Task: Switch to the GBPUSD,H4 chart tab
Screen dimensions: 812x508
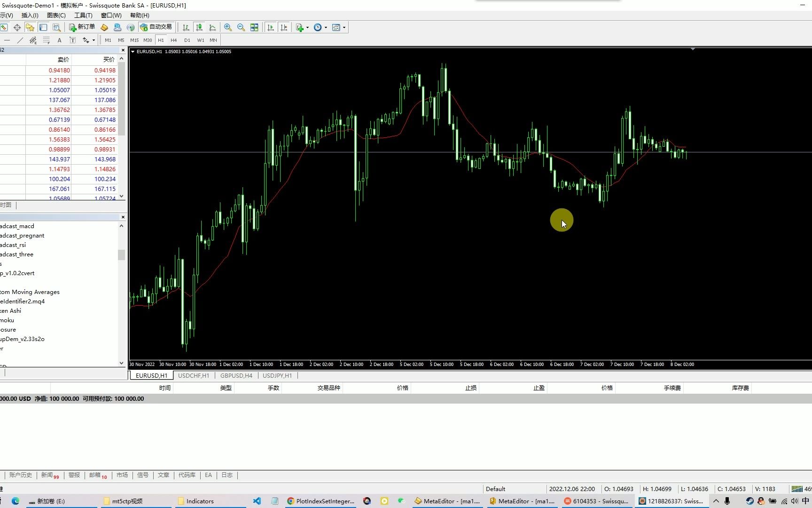Action: [x=236, y=375]
